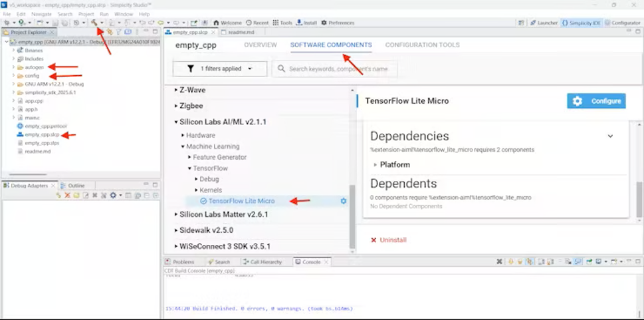
Task: Select the readme.md editor tab
Action: coord(241,32)
